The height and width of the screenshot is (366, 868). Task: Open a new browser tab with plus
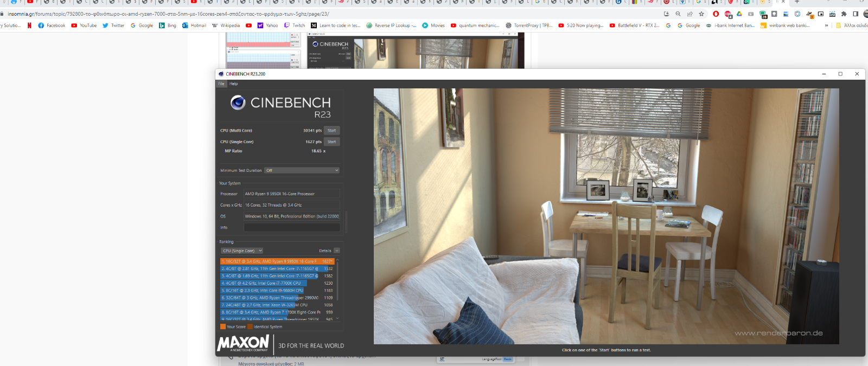tap(797, 2)
